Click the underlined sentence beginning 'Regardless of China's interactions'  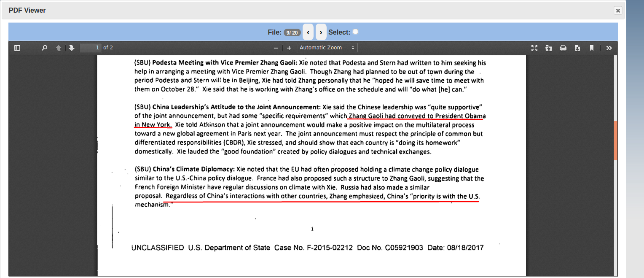[323, 197]
